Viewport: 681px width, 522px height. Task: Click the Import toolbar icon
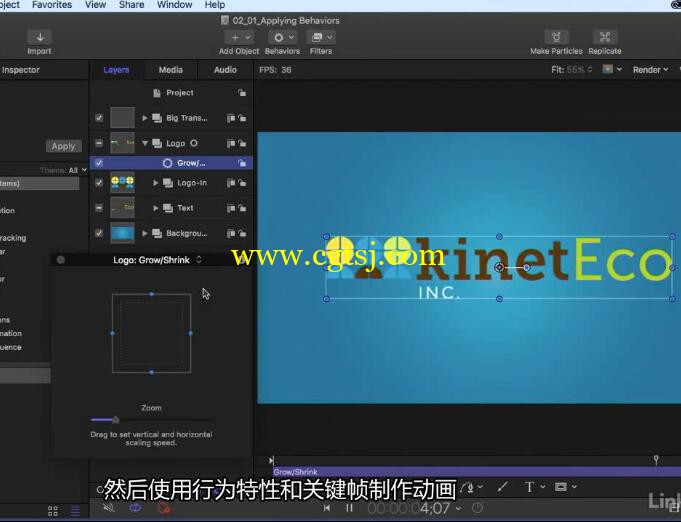click(40, 37)
